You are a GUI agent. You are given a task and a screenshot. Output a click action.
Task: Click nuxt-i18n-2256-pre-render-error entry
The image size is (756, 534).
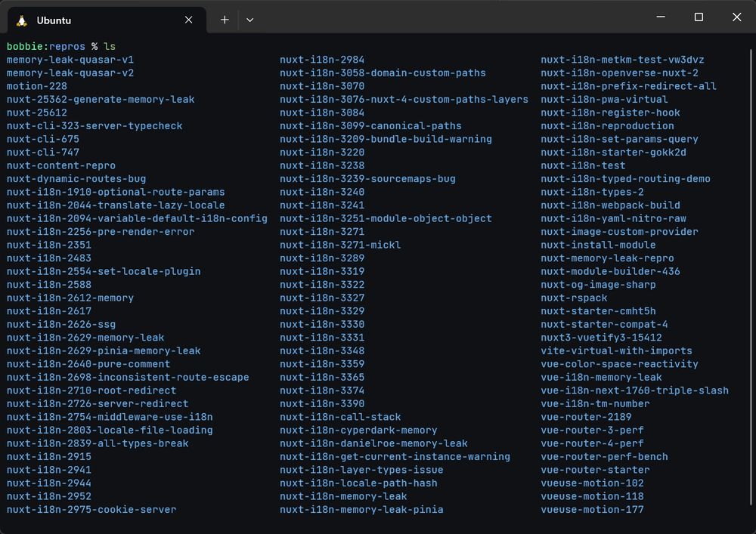coord(101,232)
